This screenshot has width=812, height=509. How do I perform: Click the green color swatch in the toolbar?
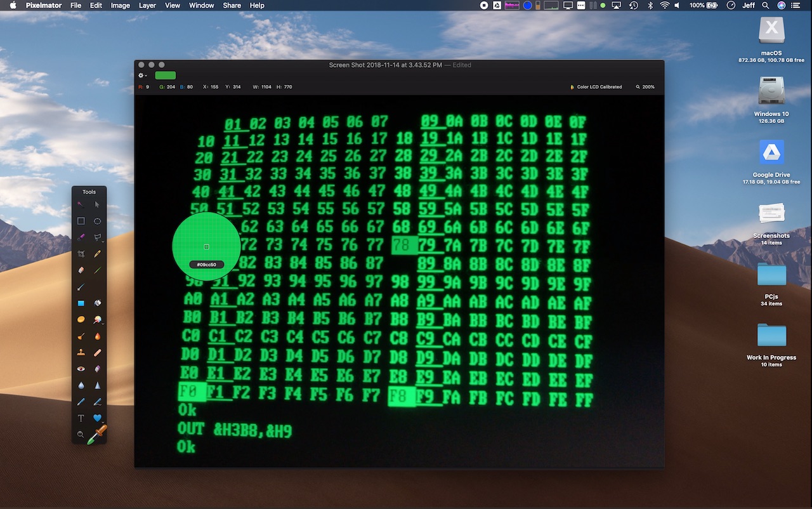pos(164,75)
